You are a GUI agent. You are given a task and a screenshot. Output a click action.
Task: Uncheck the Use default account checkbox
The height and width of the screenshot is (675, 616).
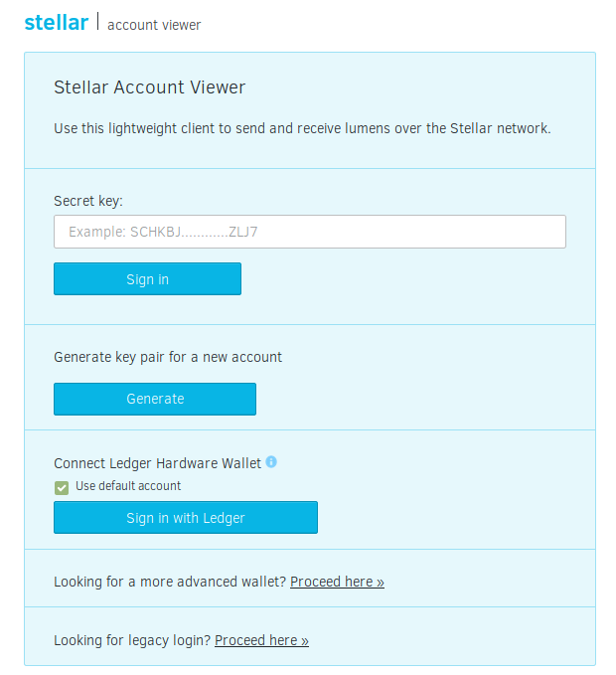62,488
